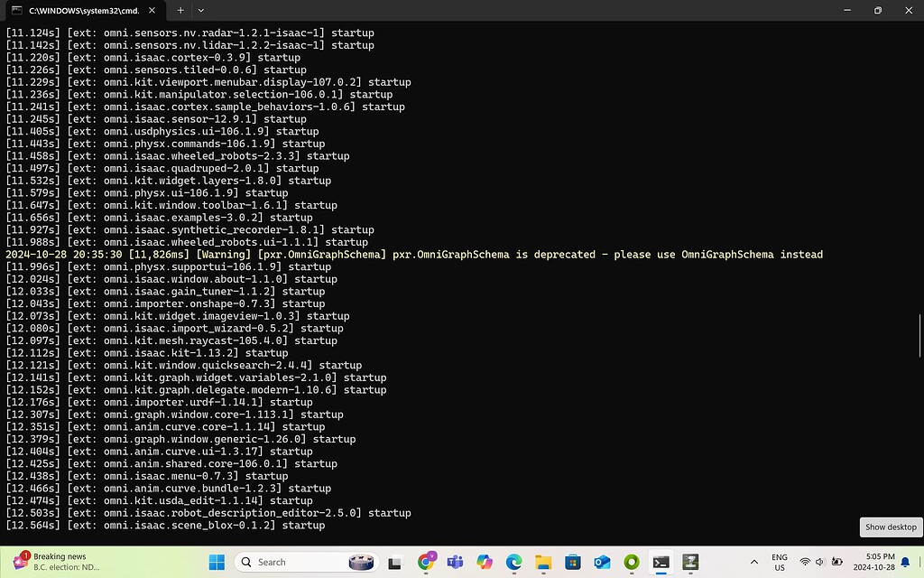924x578 pixels.
Task: Open Microsoft Teams from the taskbar
Action: [x=455, y=562]
